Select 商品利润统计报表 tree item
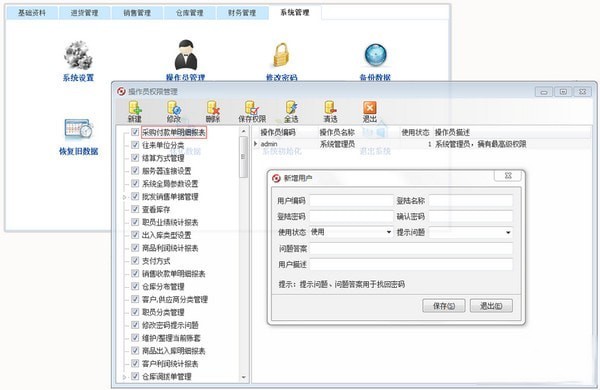The height and width of the screenshot is (390, 600). (x=170, y=248)
